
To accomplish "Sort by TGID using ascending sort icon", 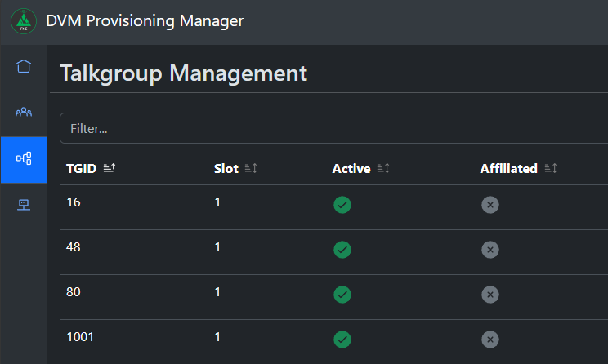I will (x=110, y=168).
